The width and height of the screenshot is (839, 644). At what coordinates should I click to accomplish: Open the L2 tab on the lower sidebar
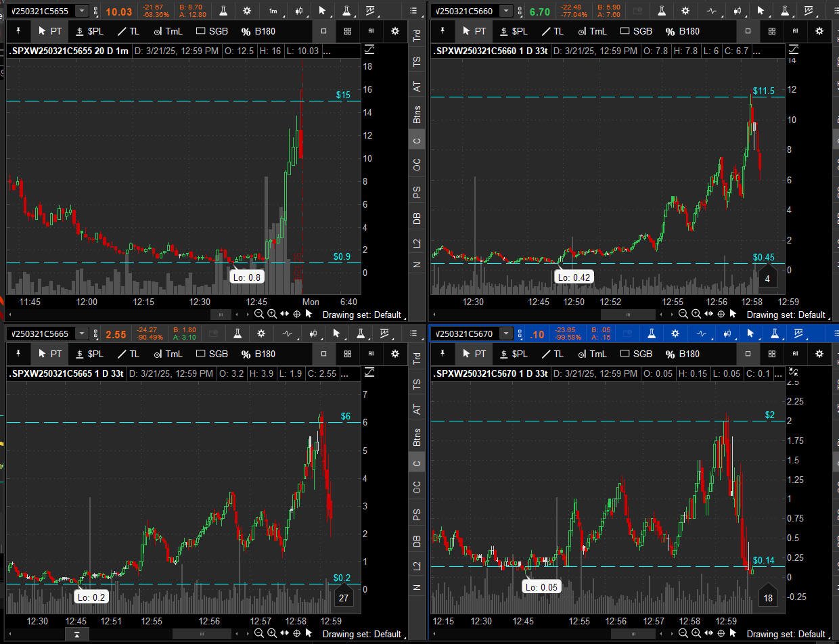point(417,566)
